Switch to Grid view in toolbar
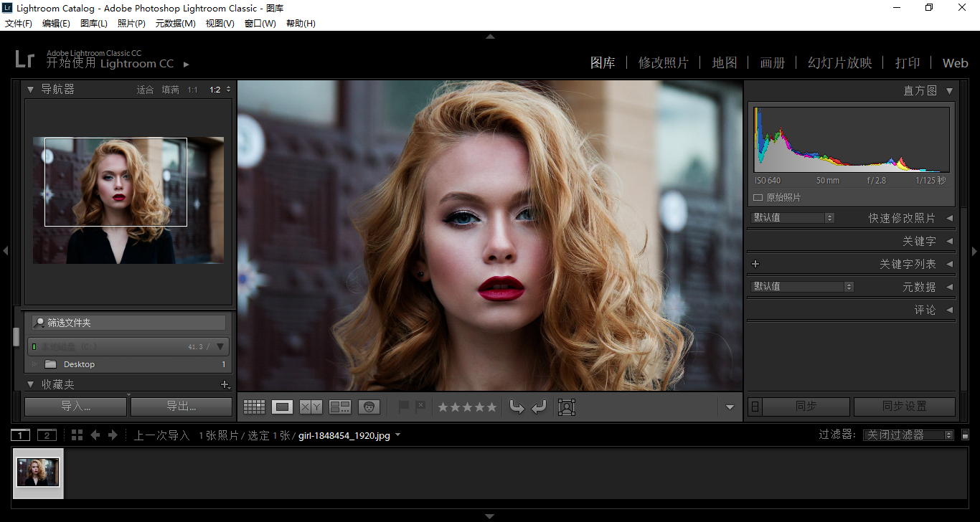This screenshot has height=522, width=980. click(254, 407)
